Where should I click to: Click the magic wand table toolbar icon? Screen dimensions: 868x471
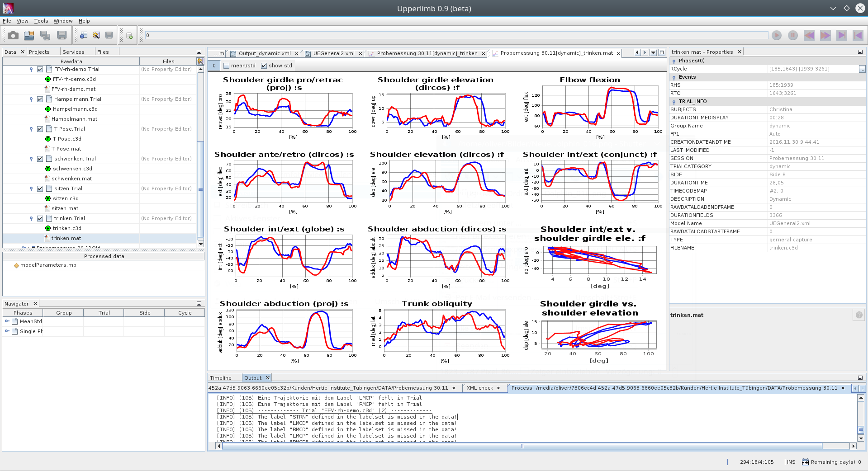[x=96, y=35]
